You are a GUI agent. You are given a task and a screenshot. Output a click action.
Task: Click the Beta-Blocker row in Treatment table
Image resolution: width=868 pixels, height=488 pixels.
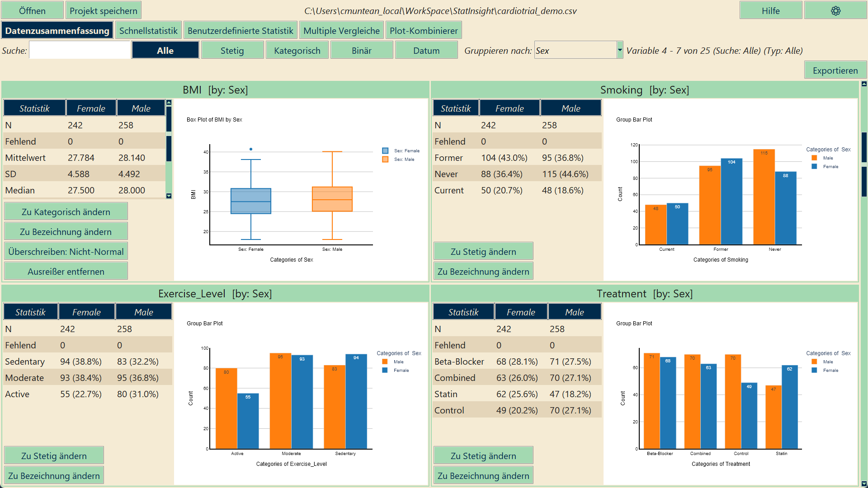pyautogui.click(x=517, y=361)
